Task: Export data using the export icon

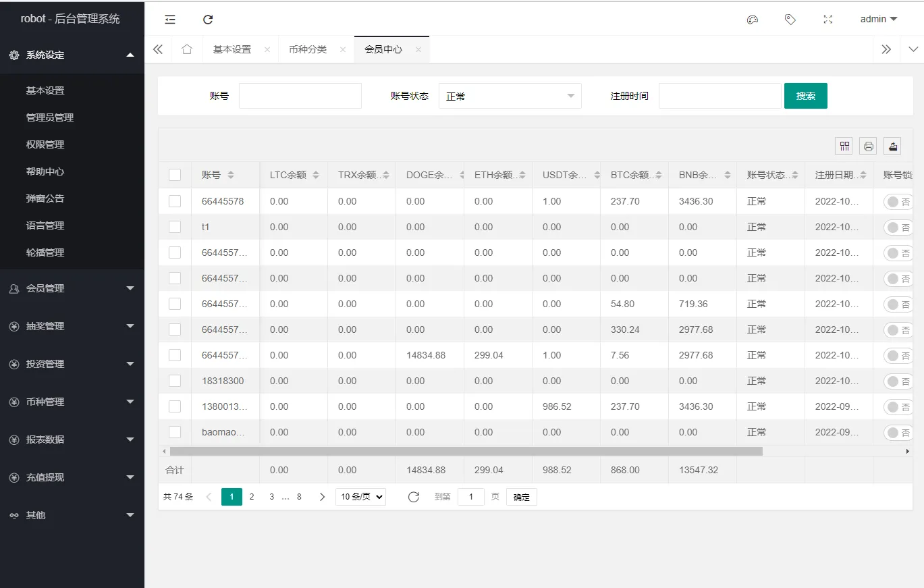Action: pyautogui.click(x=892, y=145)
